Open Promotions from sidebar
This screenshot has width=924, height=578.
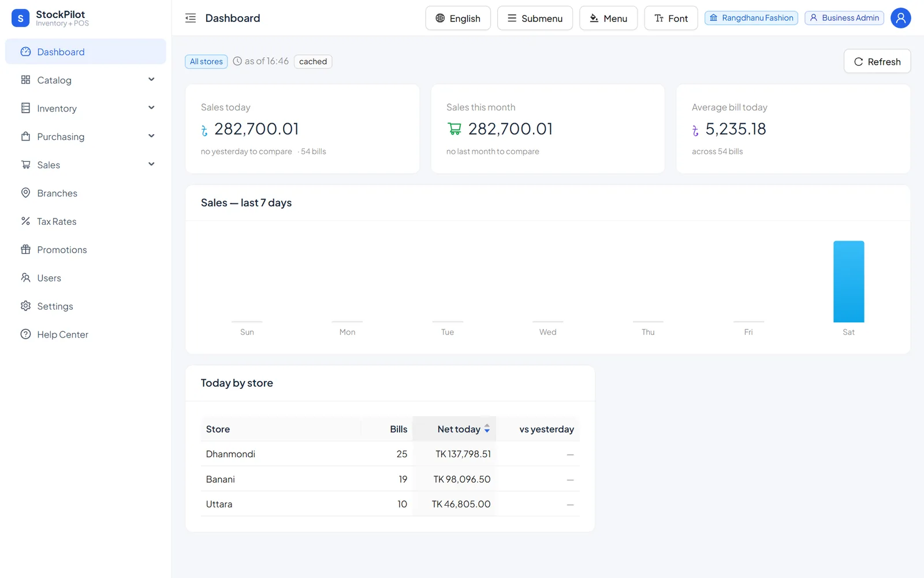point(85,250)
